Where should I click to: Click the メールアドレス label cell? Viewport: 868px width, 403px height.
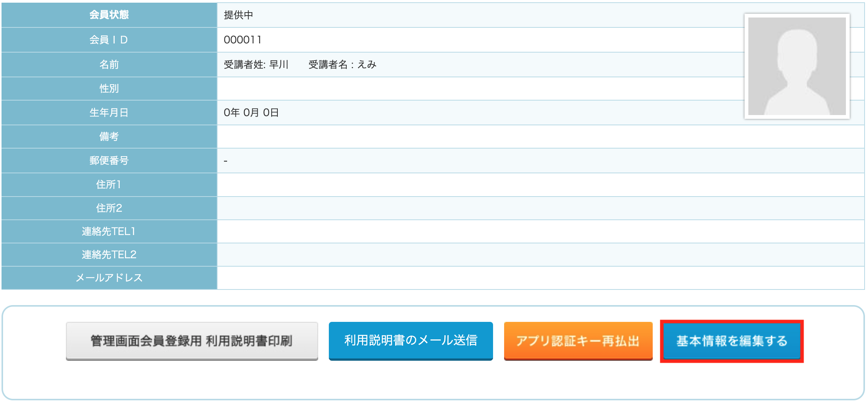coord(109,278)
